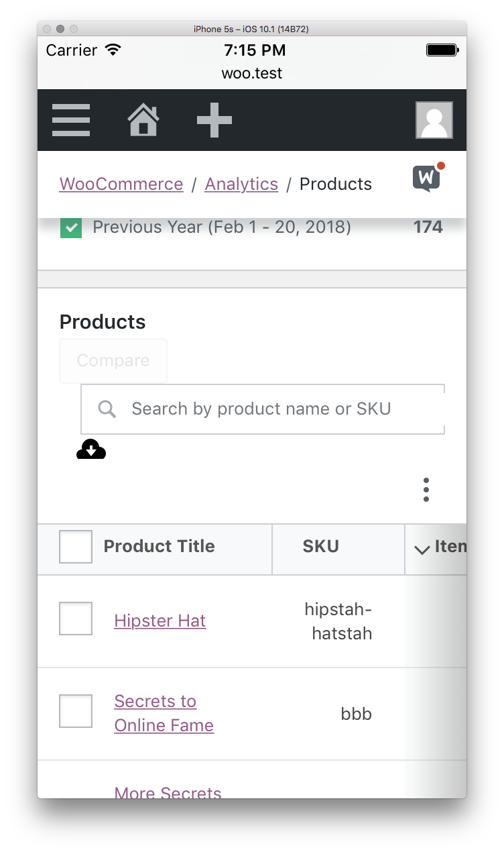Open the WordPress admin hamburger menu
Image resolution: width=504 pixels, height=852 pixels.
pyautogui.click(x=70, y=120)
